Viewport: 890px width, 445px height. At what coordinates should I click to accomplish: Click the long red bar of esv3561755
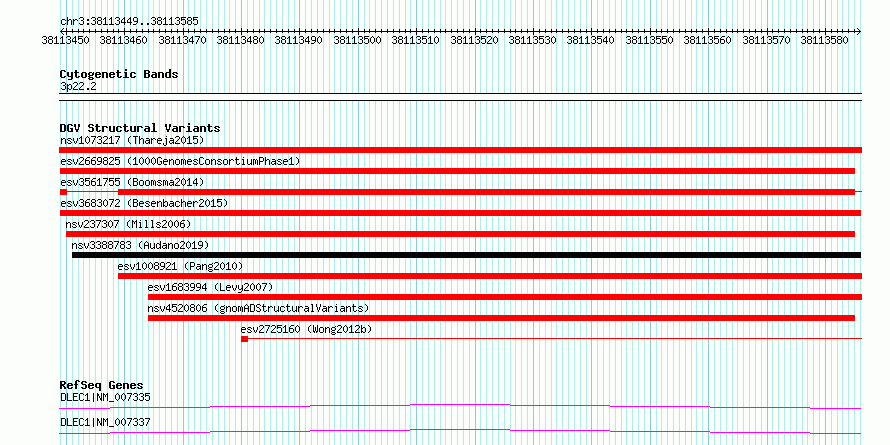click(x=486, y=192)
